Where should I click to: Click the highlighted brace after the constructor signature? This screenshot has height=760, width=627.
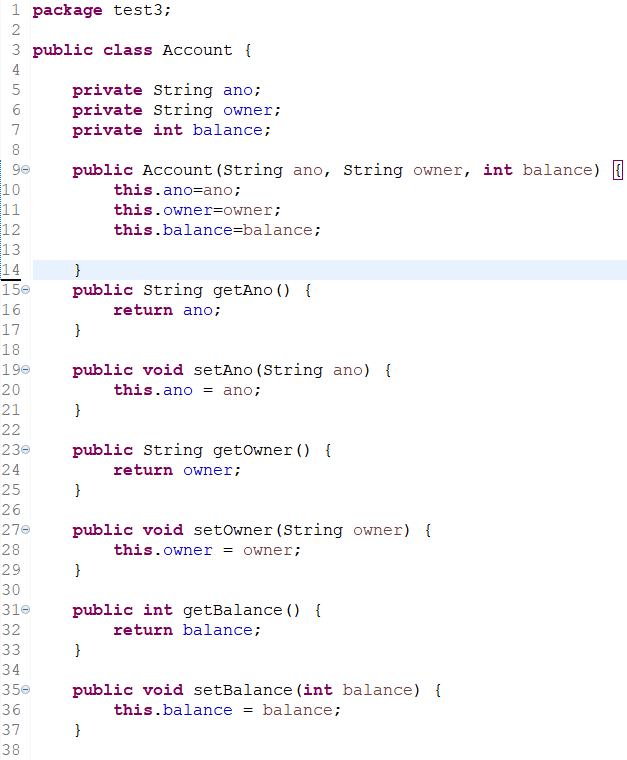(618, 170)
